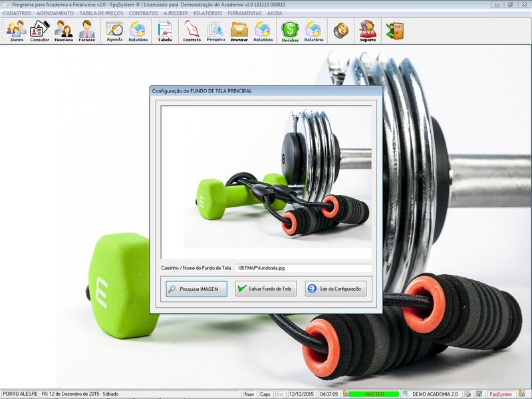Image resolution: width=532 pixels, height=399 pixels.
Task: Click PORTO ALEGRE date text in status bar
Action: click(x=61, y=394)
